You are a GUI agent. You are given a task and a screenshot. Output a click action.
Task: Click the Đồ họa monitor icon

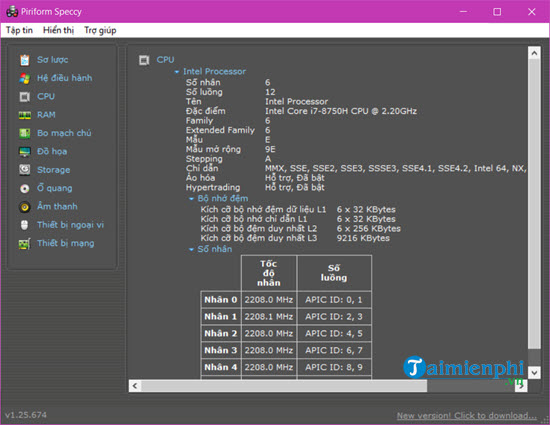pyautogui.click(x=25, y=152)
